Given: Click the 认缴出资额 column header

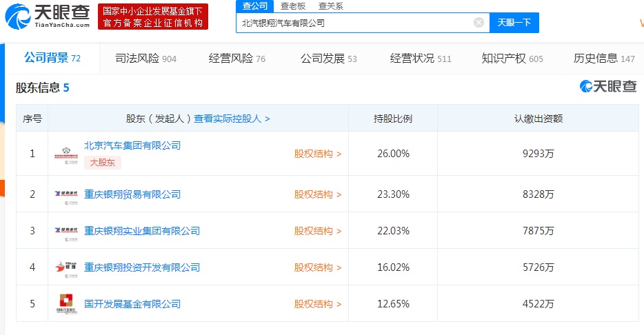Looking at the screenshot, I should point(538,119).
